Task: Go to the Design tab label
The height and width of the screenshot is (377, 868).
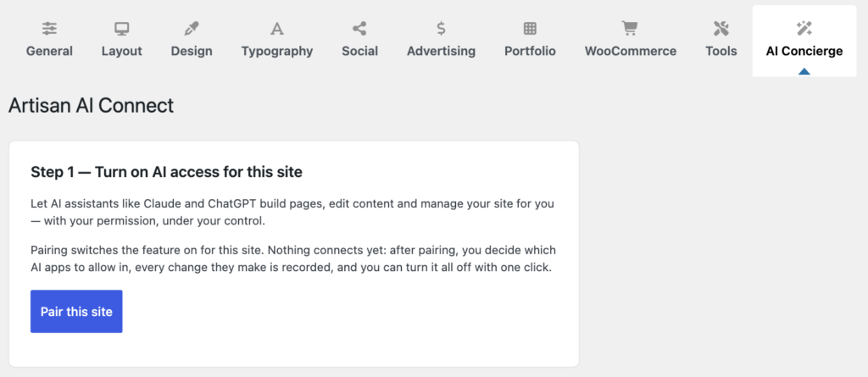Action: [x=192, y=52]
